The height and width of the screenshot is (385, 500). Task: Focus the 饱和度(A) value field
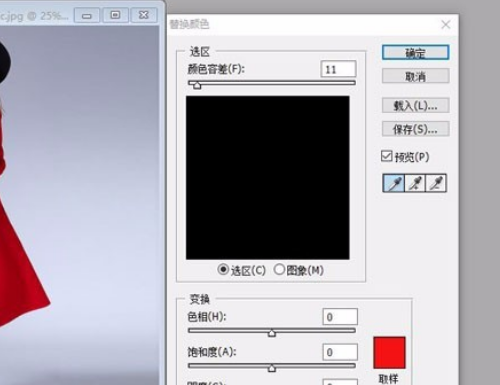[x=340, y=352]
